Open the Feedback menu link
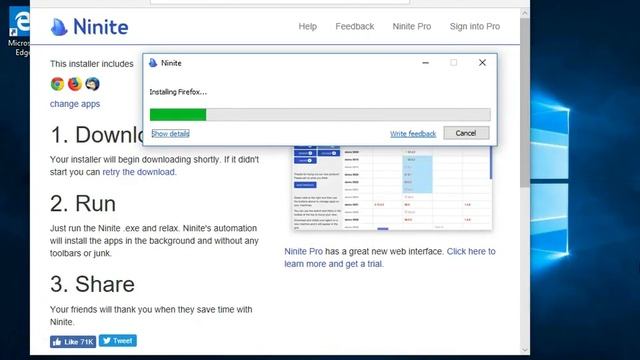The image size is (640, 360). (355, 27)
